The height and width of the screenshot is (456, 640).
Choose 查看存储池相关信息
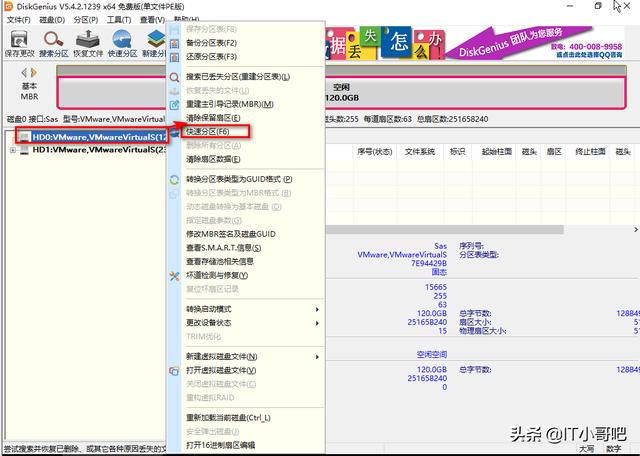pyautogui.click(x=220, y=261)
